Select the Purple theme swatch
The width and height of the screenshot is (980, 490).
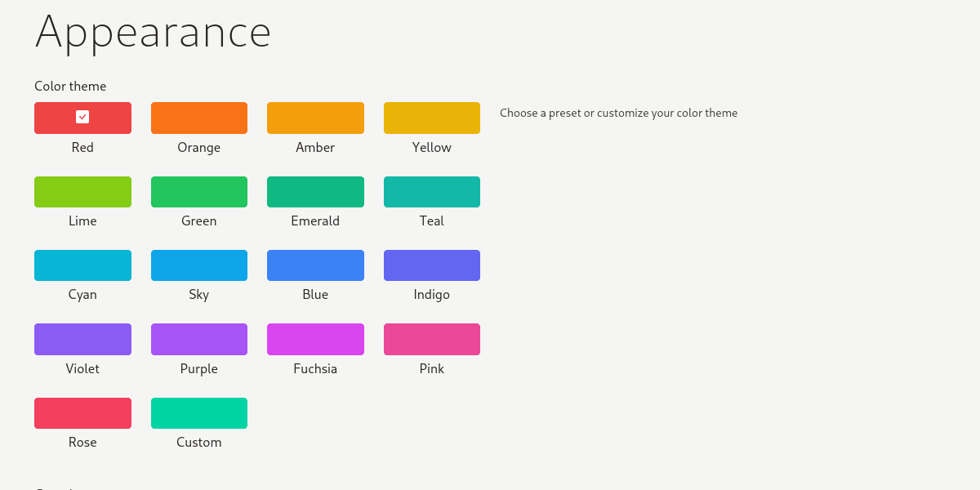click(199, 339)
